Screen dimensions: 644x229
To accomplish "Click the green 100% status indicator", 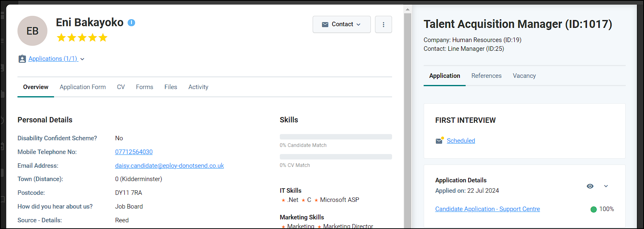I will [594, 209].
